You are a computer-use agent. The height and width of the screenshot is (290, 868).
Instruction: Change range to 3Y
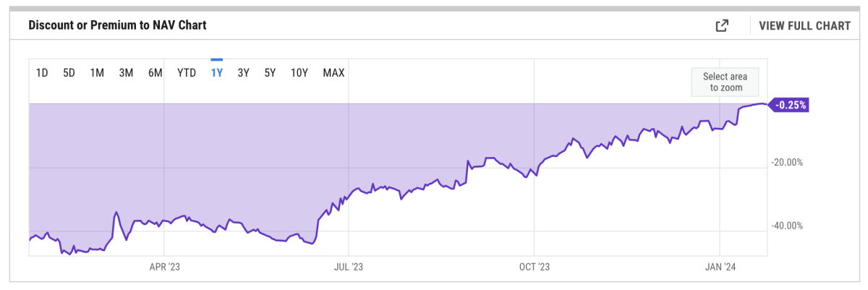pos(244,72)
